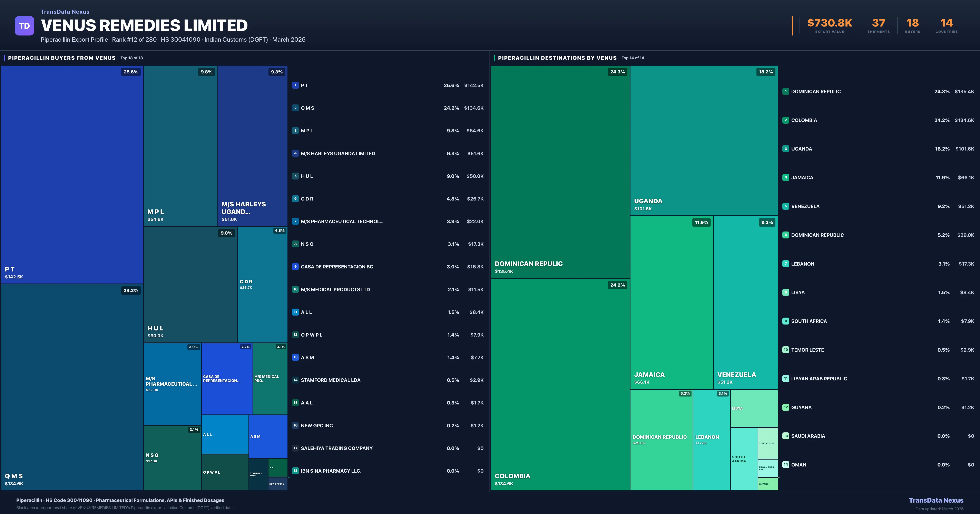The width and height of the screenshot is (980, 514).
Task: Open Piperacillin Buyers From Venus panel header
Action: (62, 58)
